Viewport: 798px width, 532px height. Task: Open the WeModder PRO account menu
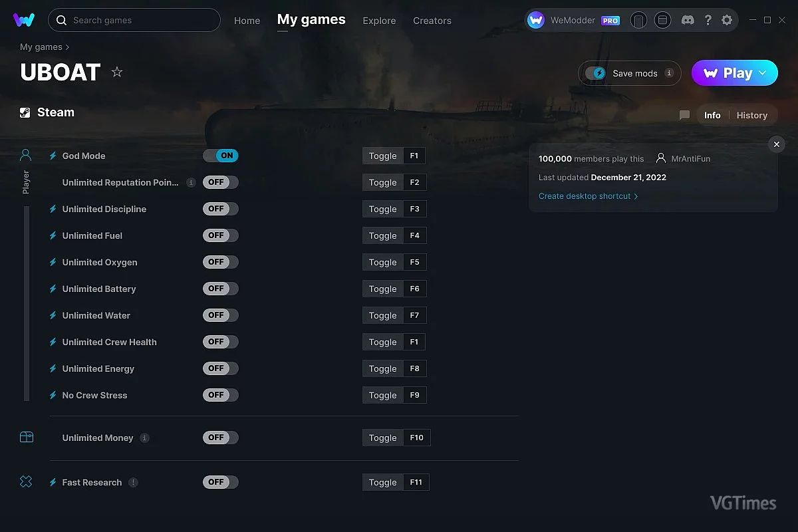point(573,20)
